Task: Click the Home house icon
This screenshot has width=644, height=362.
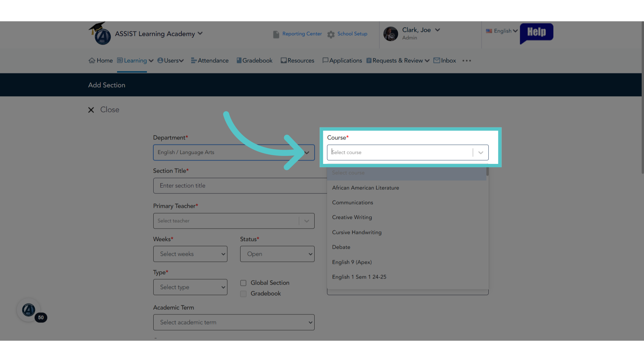Action: click(92, 60)
